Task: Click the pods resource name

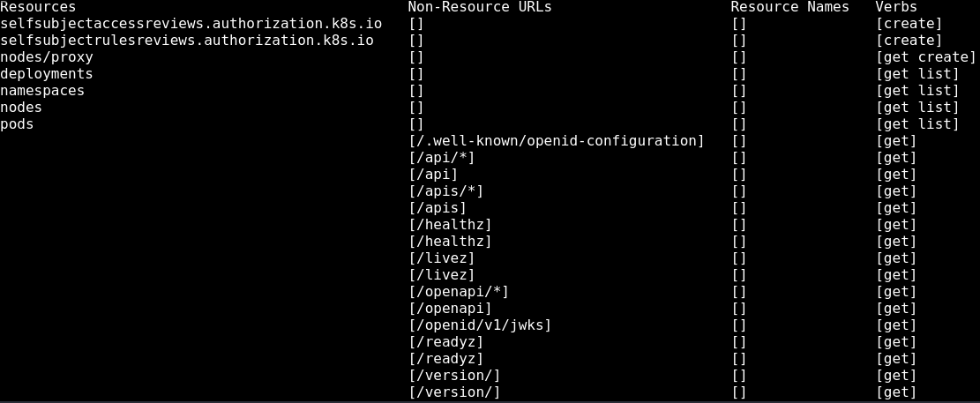Action: 17,124
